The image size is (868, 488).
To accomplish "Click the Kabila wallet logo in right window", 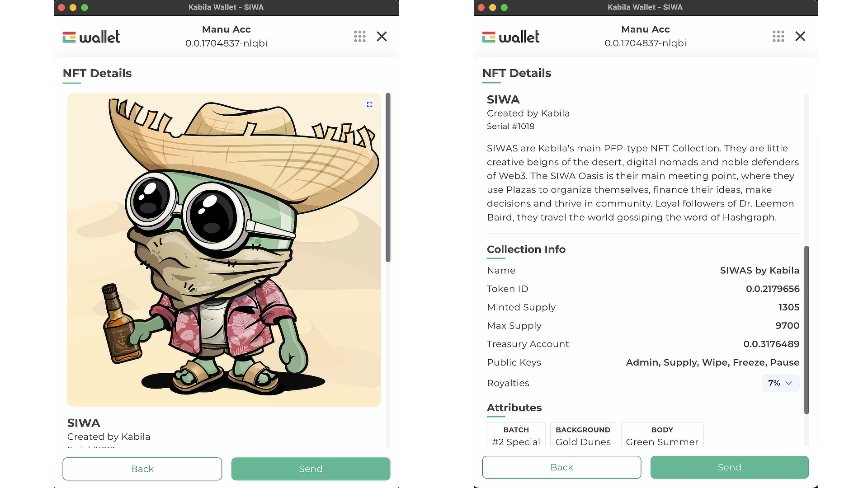I will coord(511,37).
